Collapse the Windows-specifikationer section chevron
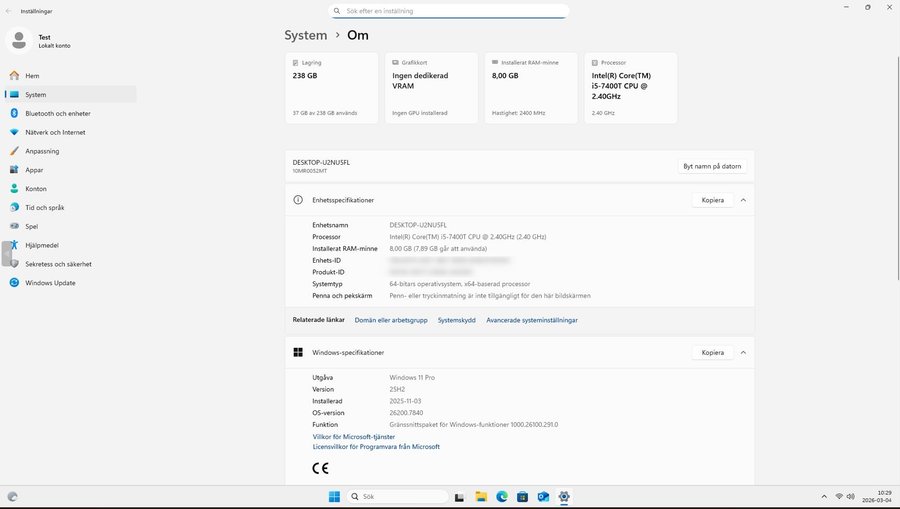This screenshot has width=900, height=509. pos(743,352)
